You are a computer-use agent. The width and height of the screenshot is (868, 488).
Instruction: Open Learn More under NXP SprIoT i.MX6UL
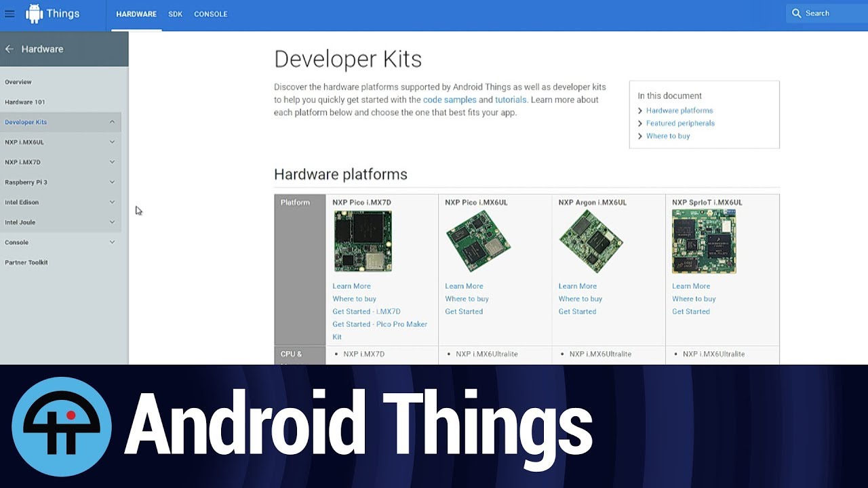pos(691,286)
